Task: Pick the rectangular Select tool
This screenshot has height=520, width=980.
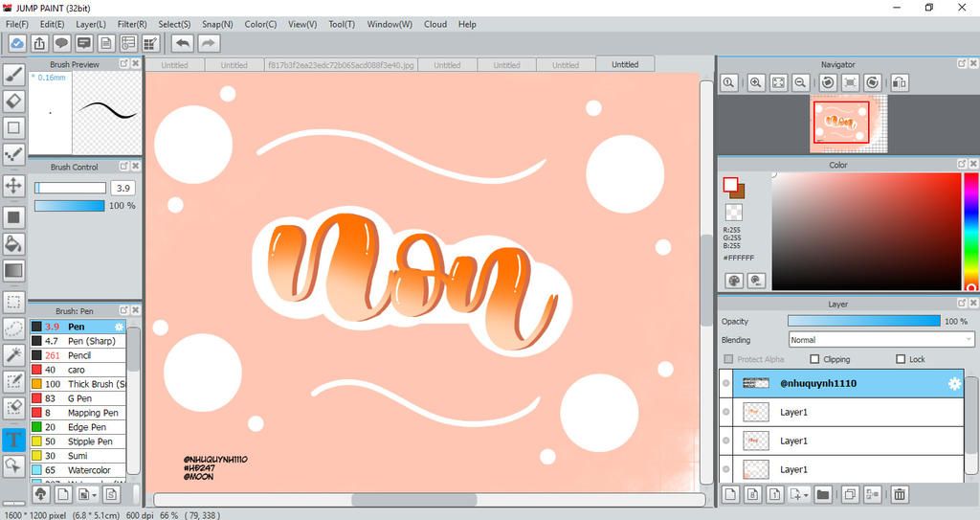Action: (13, 302)
